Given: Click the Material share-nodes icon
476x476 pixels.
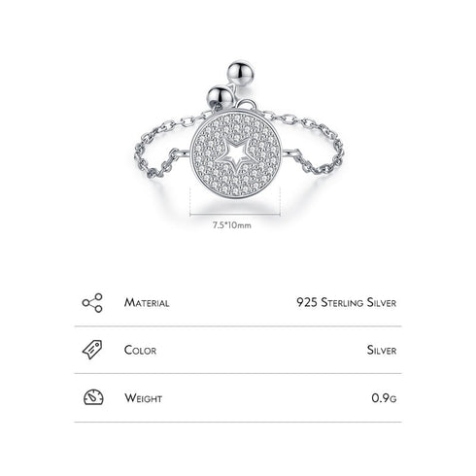Looking at the screenshot, I should (x=92, y=303).
